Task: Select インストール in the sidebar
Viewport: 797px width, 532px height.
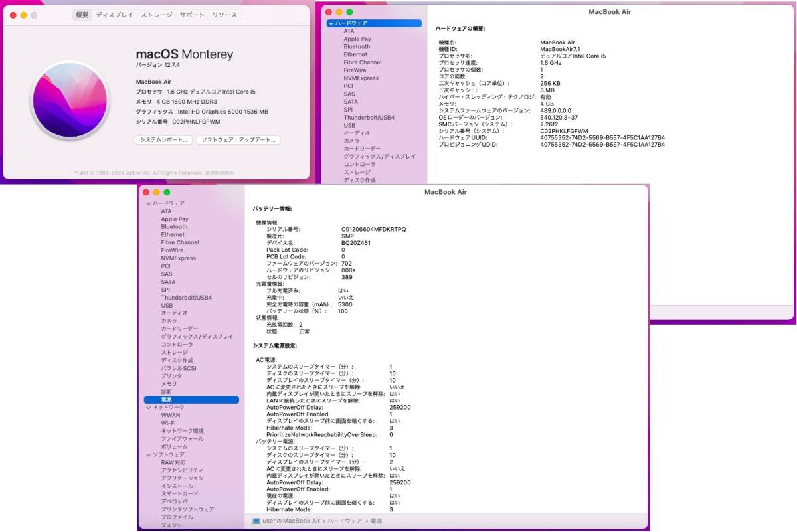Action: coord(177,486)
